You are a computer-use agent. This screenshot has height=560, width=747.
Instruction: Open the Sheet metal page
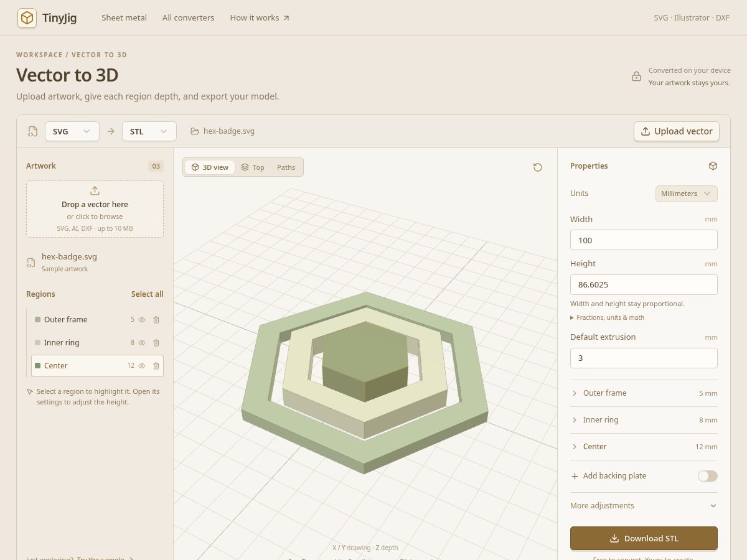pyautogui.click(x=125, y=18)
